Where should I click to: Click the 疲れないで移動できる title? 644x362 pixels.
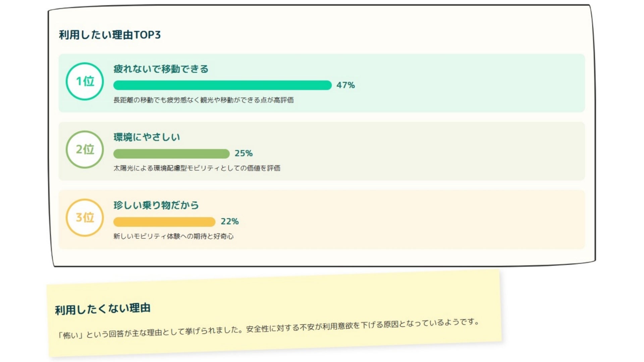point(161,69)
